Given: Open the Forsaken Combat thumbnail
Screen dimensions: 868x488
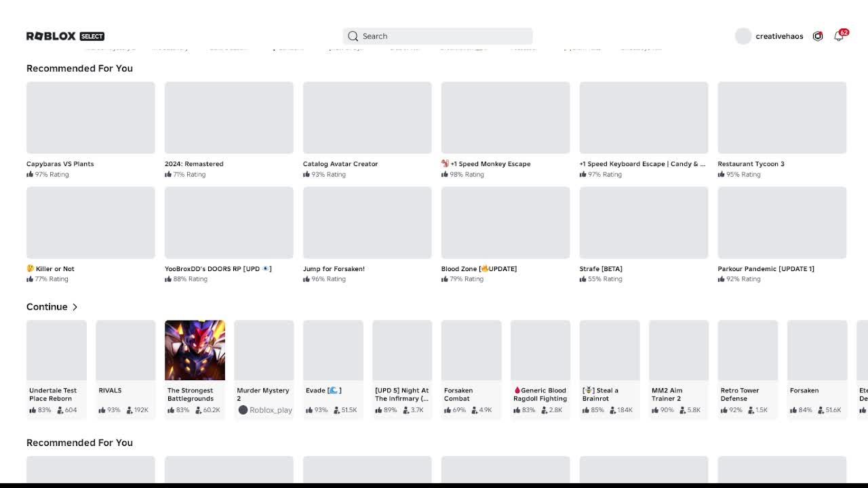Looking at the screenshot, I should tap(471, 350).
